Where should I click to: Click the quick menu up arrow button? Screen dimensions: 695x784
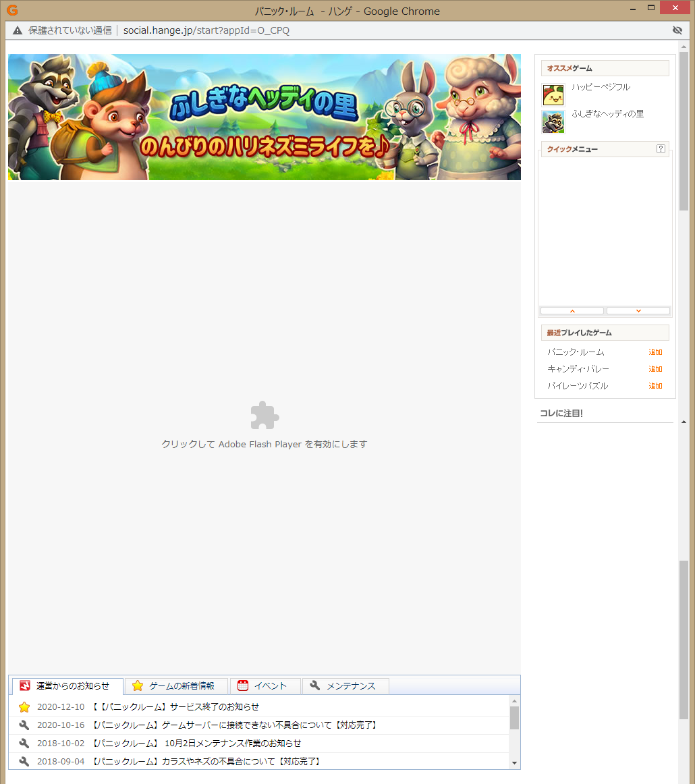click(x=572, y=311)
